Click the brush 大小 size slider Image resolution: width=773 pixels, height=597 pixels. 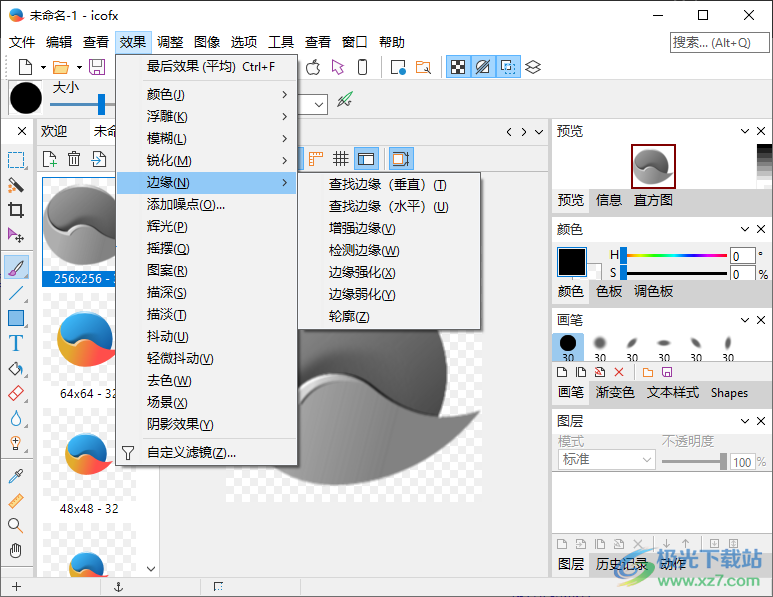point(83,104)
